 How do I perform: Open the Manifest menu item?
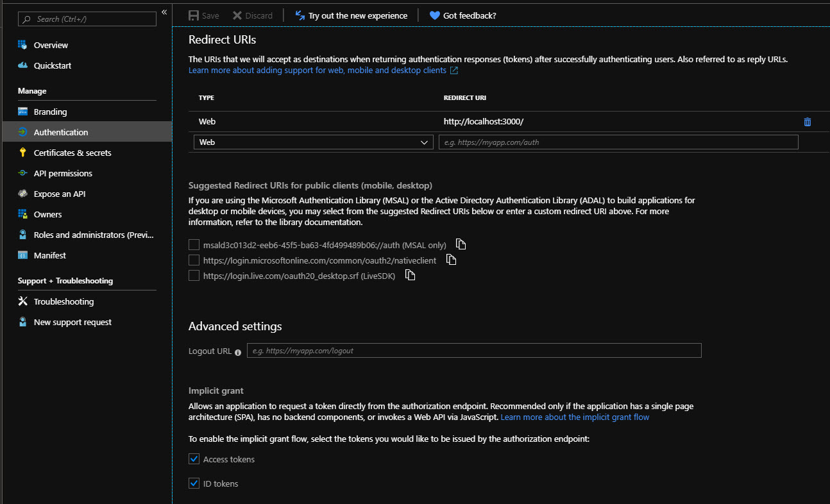click(x=49, y=255)
